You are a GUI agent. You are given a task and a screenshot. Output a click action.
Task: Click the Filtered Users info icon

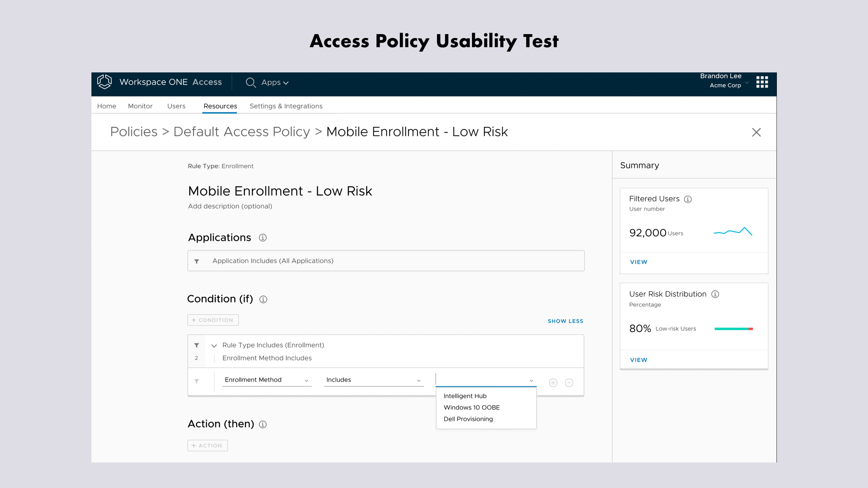[688, 199]
